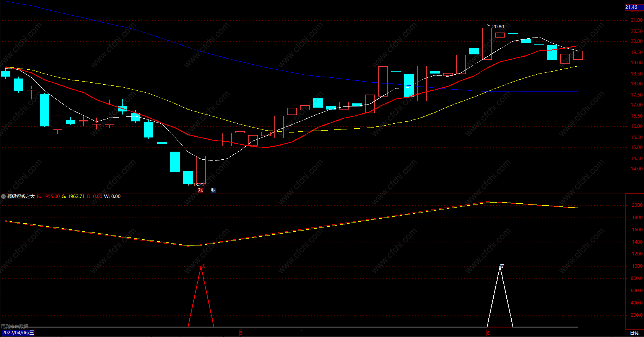Click month marker 5 on time axis
The height and width of the screenshot is (337, 644).
[x=241, y=333]
